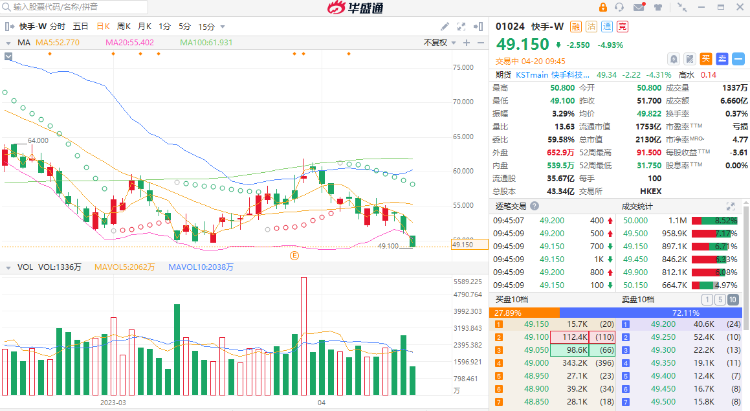This screenshot has height=411, width=750.
Task: Select bid level 2 price 49.100
Action: 536,337
